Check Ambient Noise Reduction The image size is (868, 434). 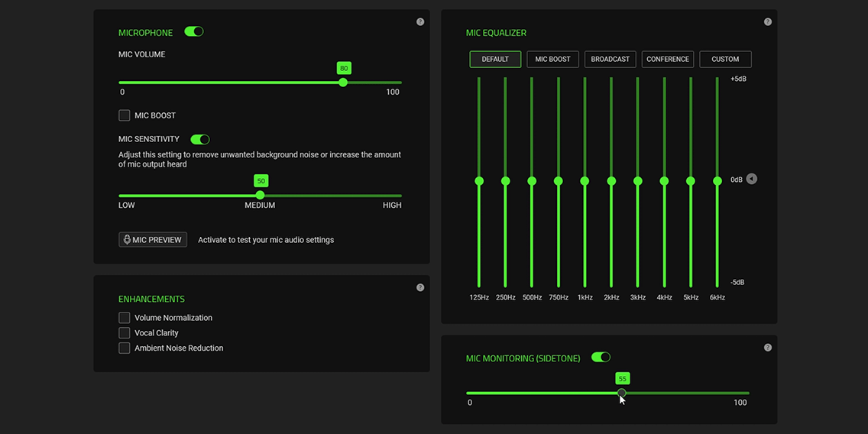tap(125, 348)
